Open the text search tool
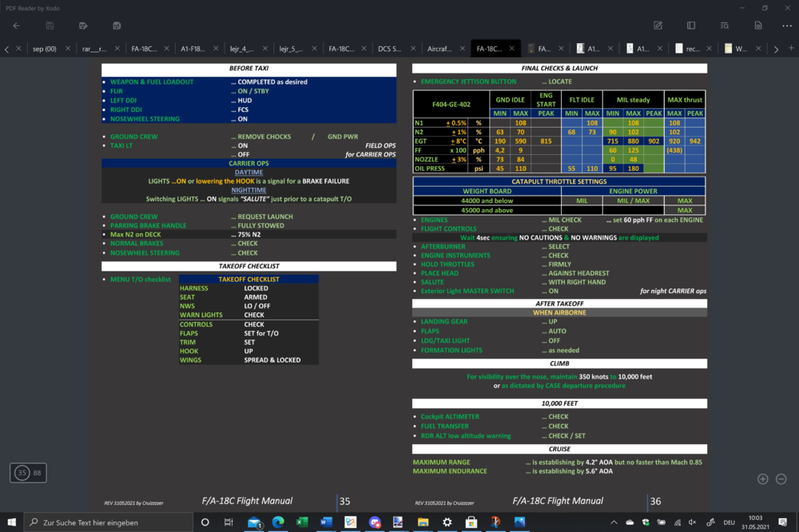 tap(725, 26)
